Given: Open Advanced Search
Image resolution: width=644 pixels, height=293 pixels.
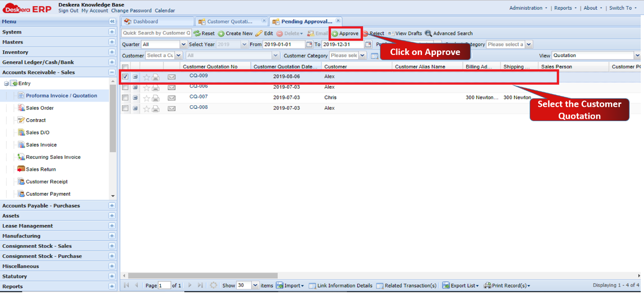Looking at the screenshot, I should 449,34.
